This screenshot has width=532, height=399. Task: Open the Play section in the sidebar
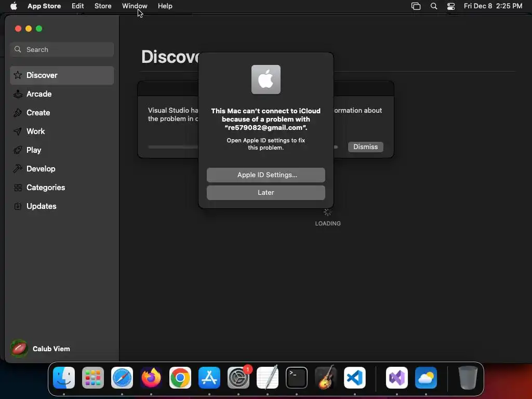62,150
